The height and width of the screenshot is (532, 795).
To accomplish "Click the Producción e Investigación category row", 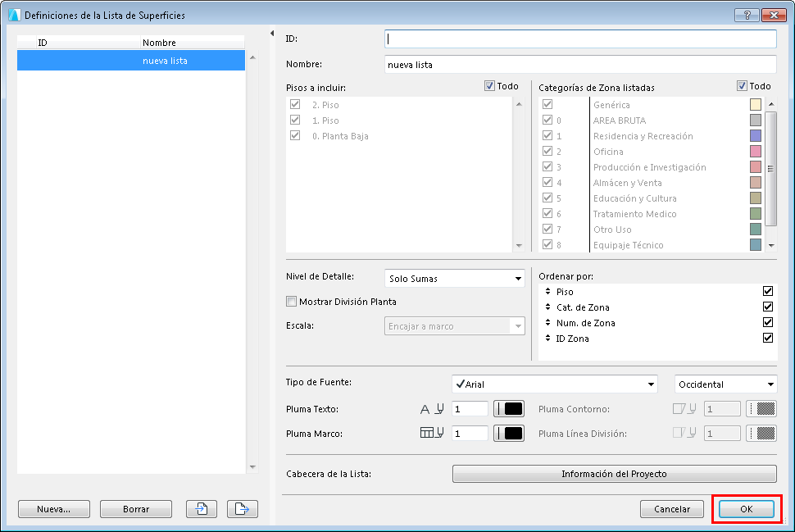I will click(652, 167).
